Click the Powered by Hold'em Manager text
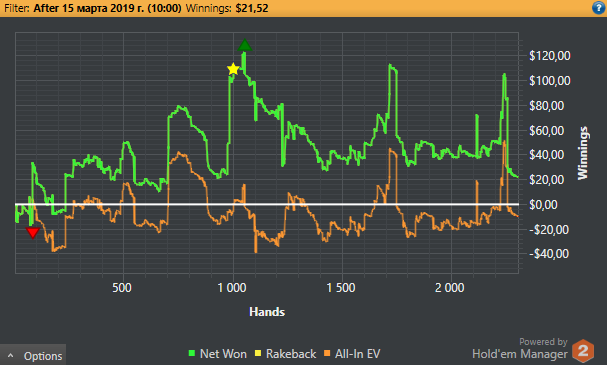The width and height of the screenshot is (607, 365). [520, 348]
